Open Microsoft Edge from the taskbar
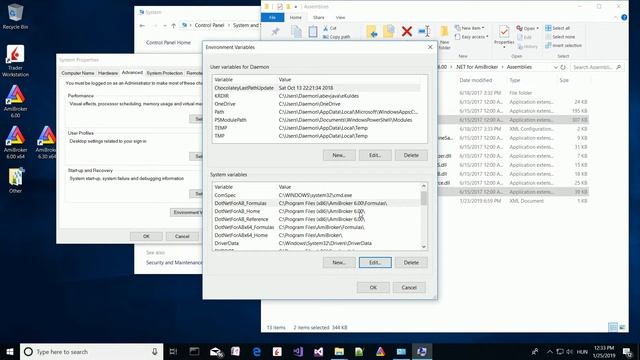 pyautogui.click(x=257, y=351)
